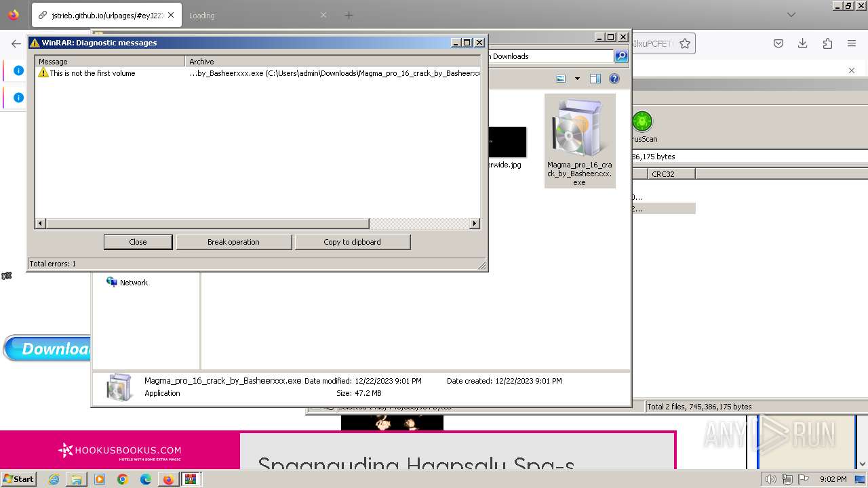868x488 pixels.
Task: Click Copy to clipboard button
Action: tap(352, 242)
